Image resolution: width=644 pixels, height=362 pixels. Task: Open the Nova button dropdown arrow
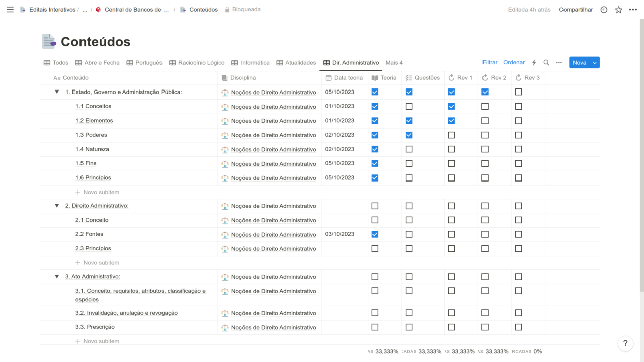pos(595,63)
